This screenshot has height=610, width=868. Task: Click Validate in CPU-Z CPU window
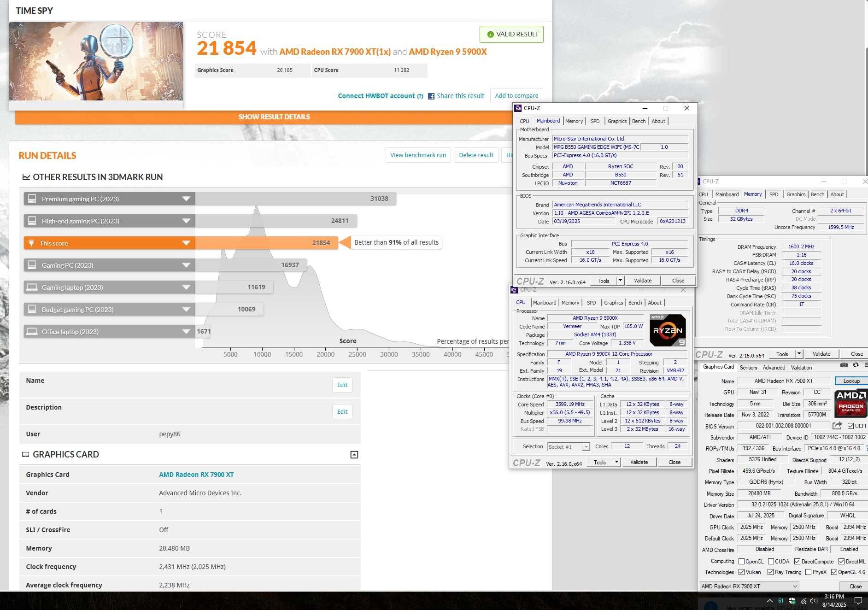click(x=639, y=463)
